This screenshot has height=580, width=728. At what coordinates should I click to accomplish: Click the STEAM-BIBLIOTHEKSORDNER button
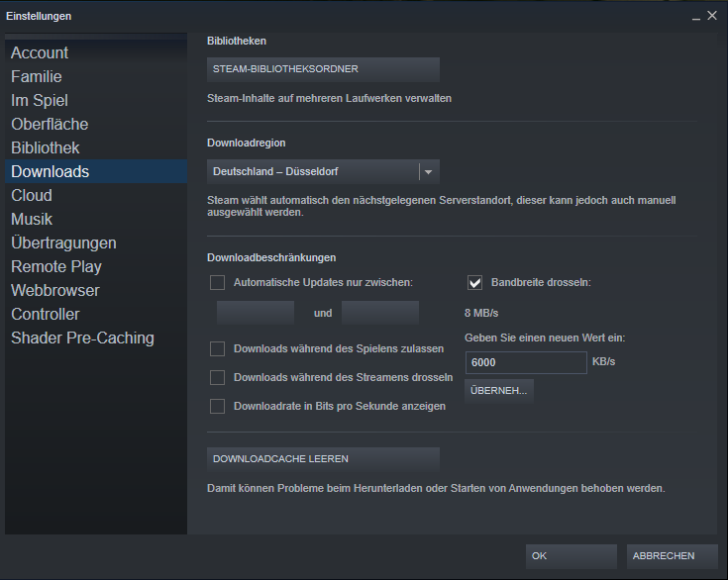coord(323,69)
